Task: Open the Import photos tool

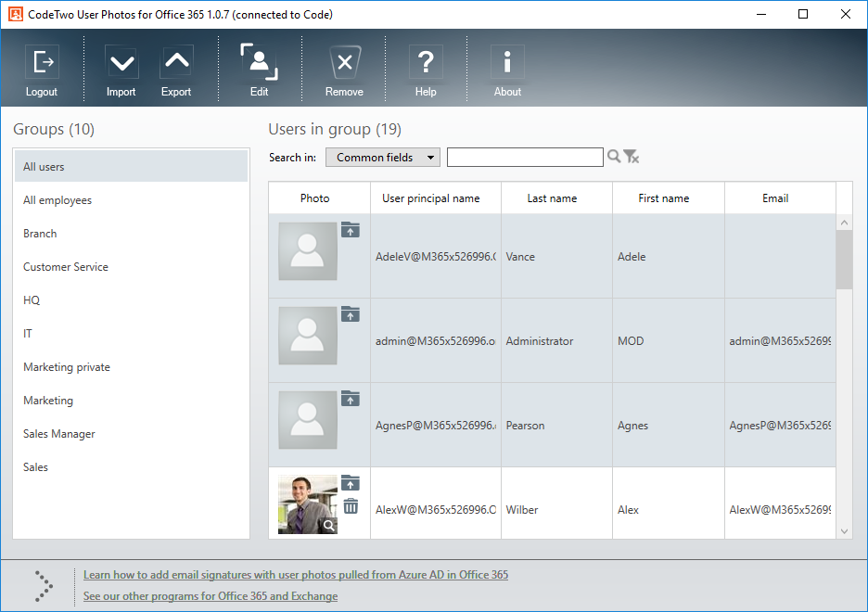Action: [121, 70]
